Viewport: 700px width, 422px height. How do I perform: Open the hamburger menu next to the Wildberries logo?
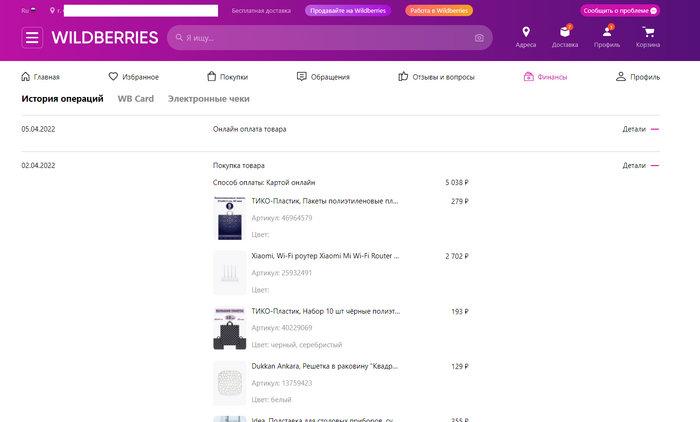point(33,38)
